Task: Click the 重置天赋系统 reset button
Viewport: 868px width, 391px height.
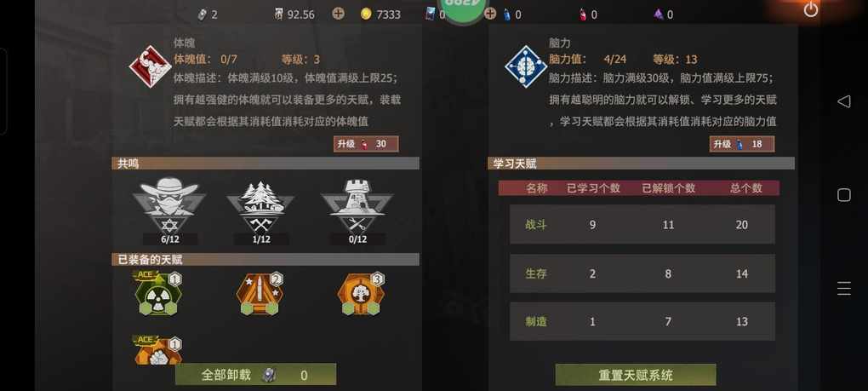Action: (636, 375)
